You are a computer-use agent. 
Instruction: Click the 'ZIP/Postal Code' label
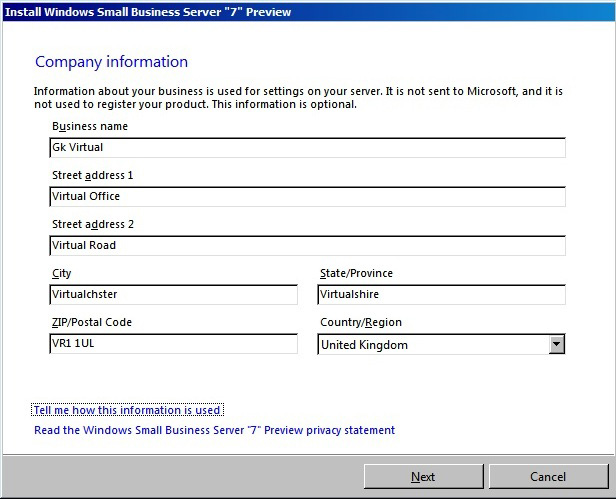click(x=92, y=322)
